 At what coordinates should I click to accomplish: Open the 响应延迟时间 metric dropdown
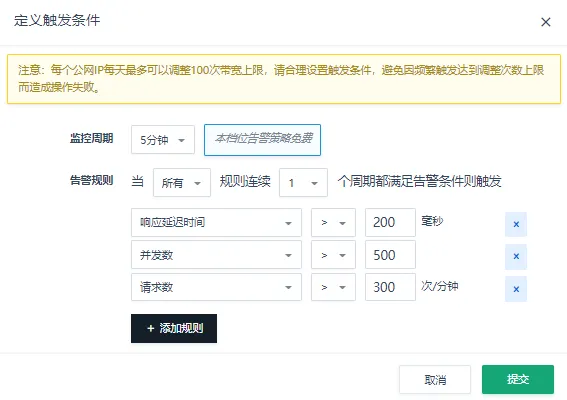216,222
